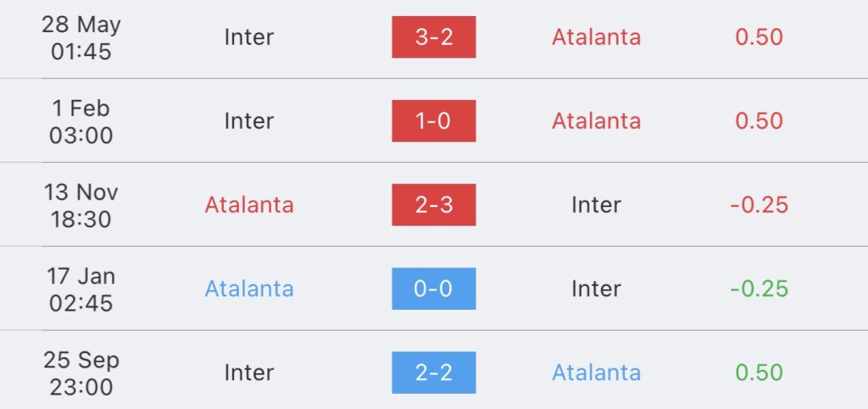Click Inter in the 17 Jan match
This screenshot has width=868, height=409.
[596, 289]
